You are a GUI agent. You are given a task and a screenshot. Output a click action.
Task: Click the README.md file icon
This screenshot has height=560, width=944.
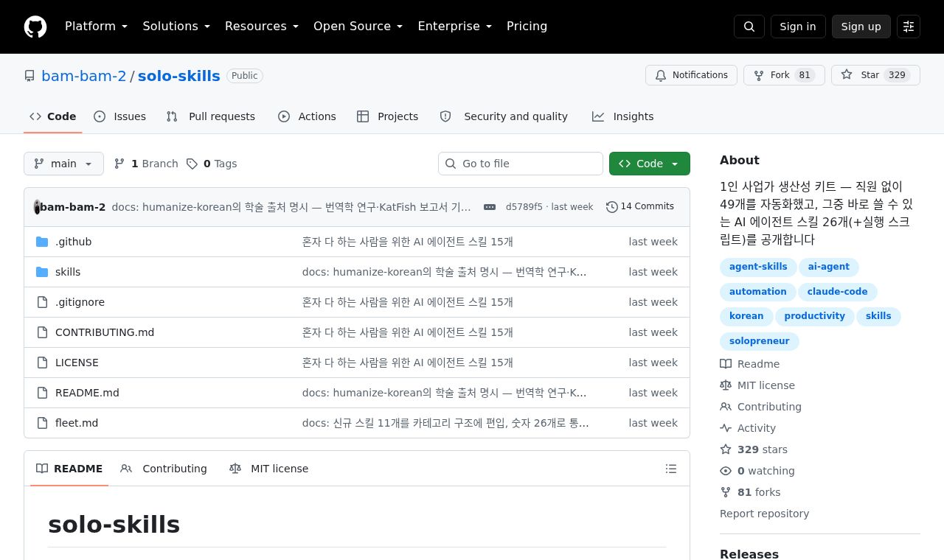pyautogui.click(x=42, y=393)
